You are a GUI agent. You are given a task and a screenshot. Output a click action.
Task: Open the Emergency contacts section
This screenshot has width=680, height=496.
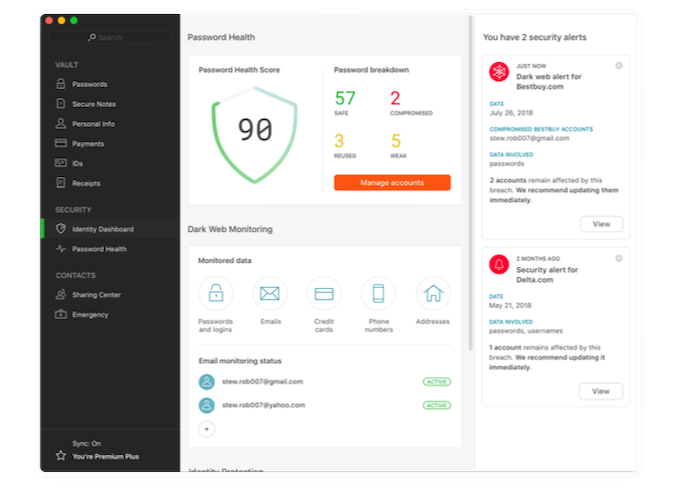click(x=90, y=315)
